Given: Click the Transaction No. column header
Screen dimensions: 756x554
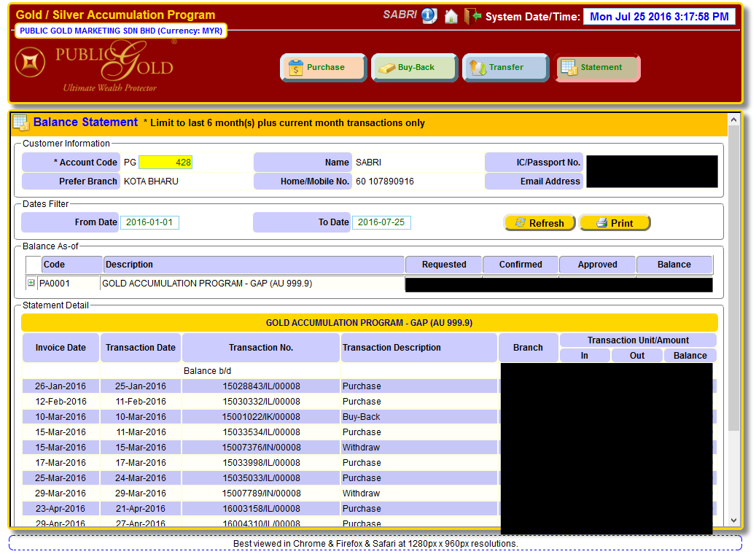Looking at the screenshot, I should [x=261, y=348].
